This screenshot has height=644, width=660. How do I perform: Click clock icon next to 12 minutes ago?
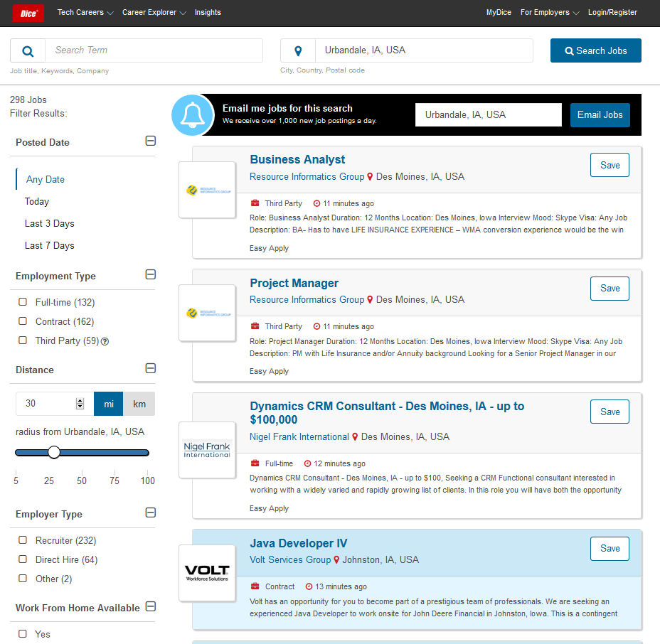point(308,463)
